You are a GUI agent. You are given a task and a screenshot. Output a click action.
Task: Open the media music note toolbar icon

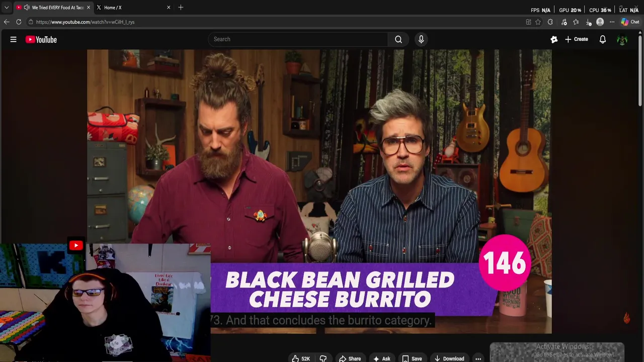coord(564,22)
